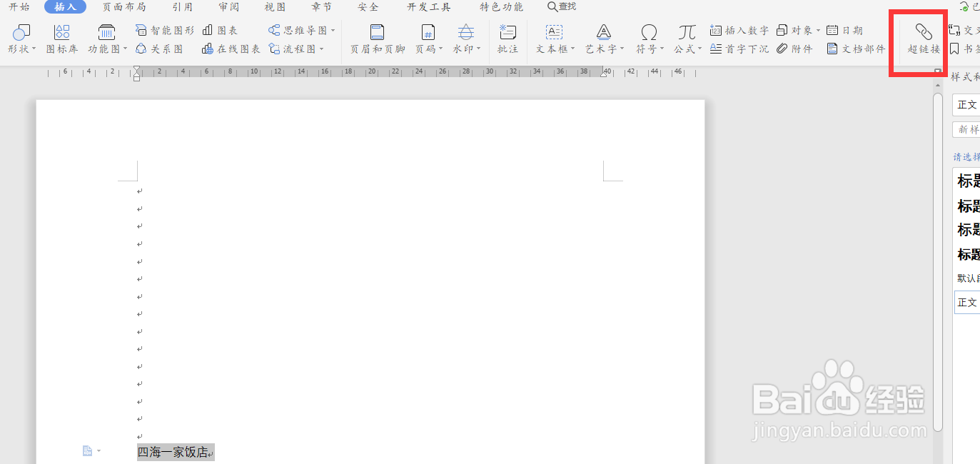This screenshot has width=980, height=464.
Task: Click the paragraph layout icon beside the text
Action: click(x=87, y=450)
